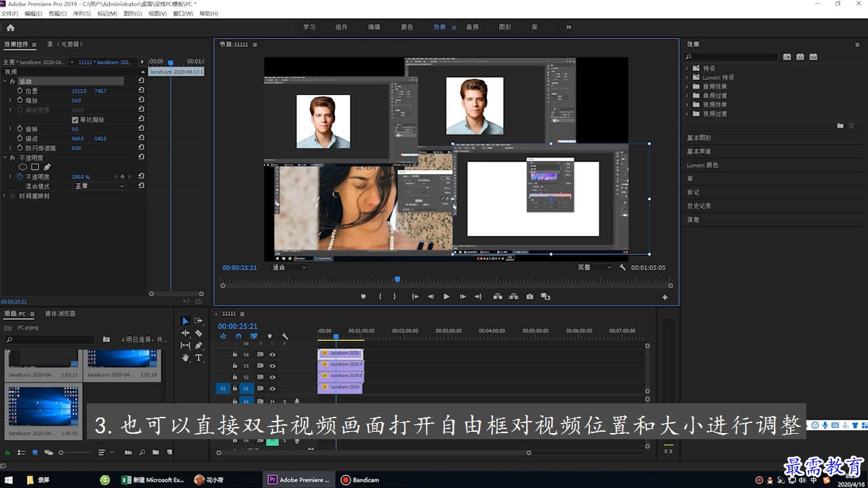Click the Add Marker icon in timeline

pyautogui.click(x=269, y=336)
